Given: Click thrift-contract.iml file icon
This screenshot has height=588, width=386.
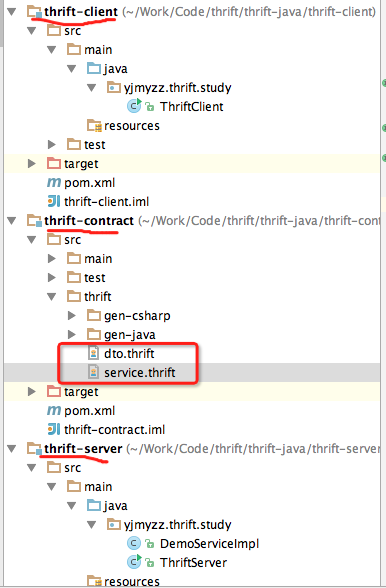Looking at the screenshot, I should click(x=54, y=429).
